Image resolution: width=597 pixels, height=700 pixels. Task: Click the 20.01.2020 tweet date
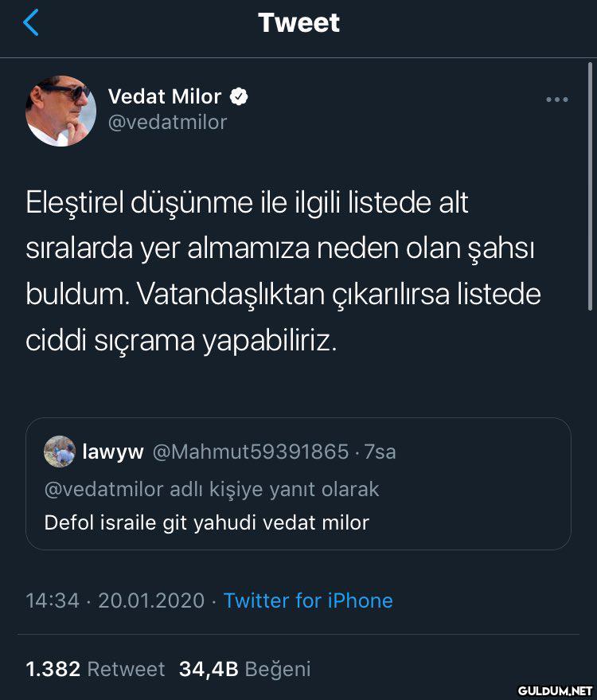(x=151, y=600)
